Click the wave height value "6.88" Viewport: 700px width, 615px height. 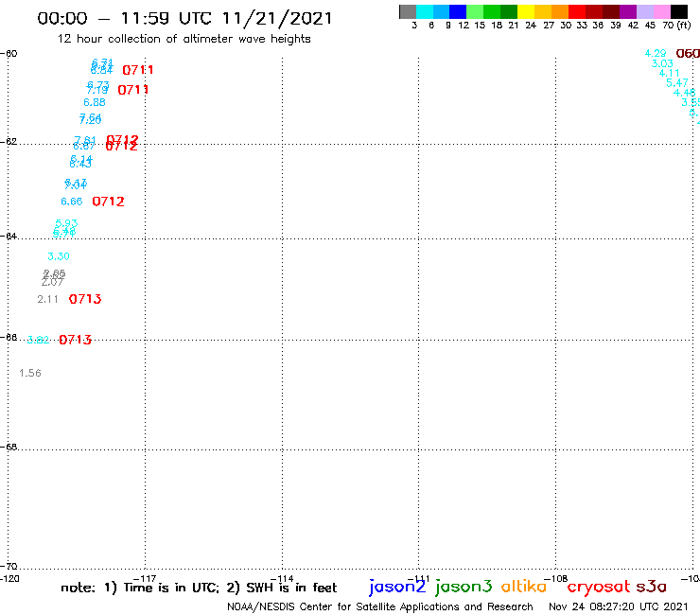[95, 102]
